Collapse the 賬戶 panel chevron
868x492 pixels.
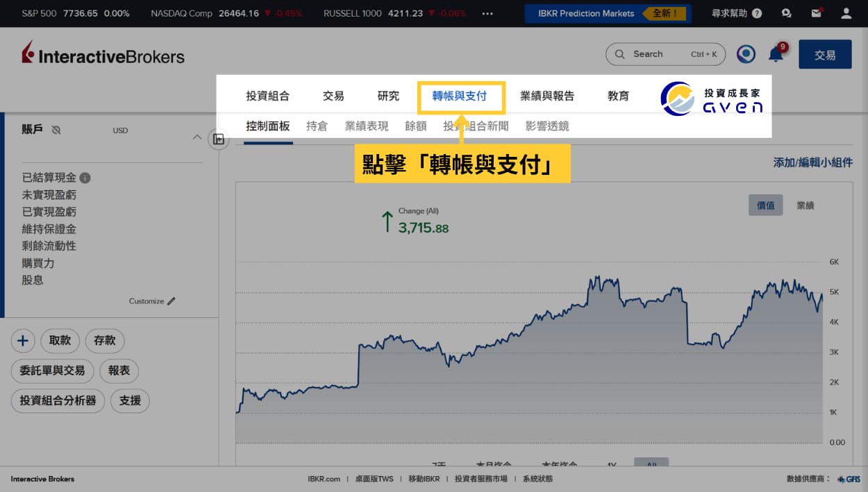click(197, 137)
